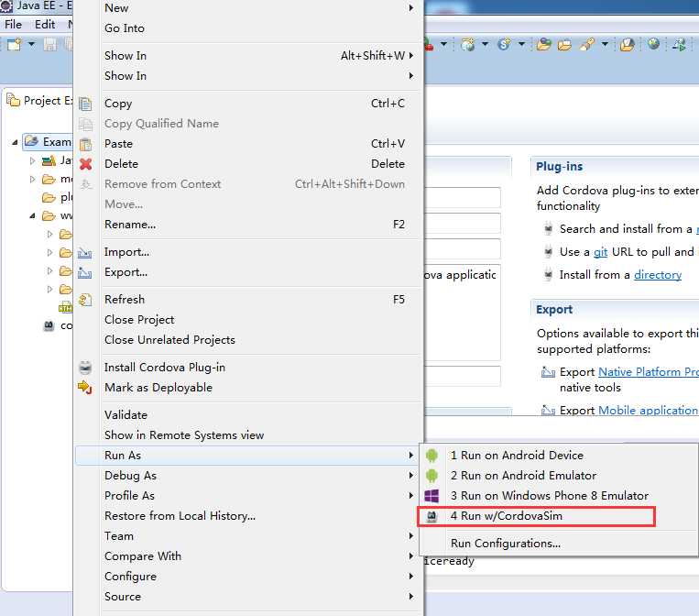Click the folder-with-pencil toolbar icon
This screenshot has height=616, width=699.
click(628, 44)
